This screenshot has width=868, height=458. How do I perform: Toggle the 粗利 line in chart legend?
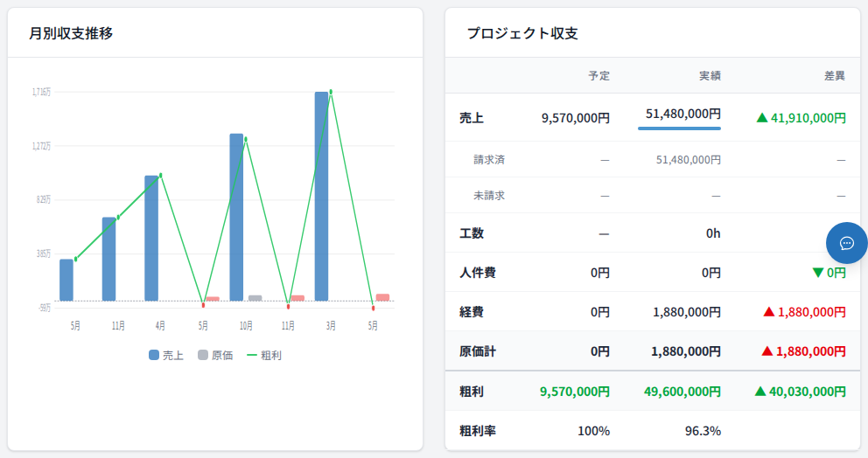(x=264, y=355)
